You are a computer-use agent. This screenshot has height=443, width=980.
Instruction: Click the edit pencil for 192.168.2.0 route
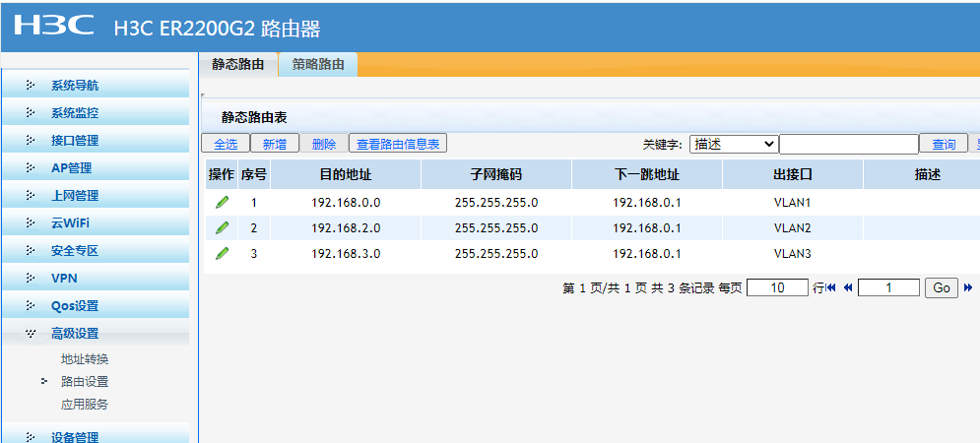tap(222, 228)
